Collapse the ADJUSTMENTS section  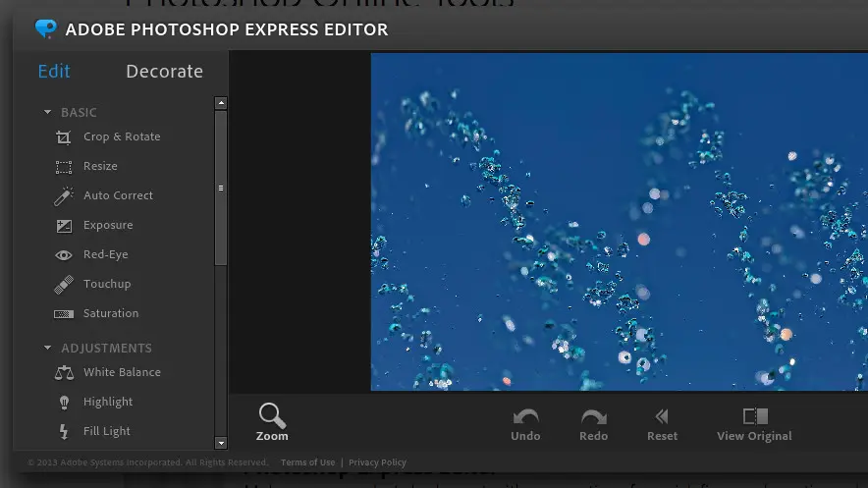[47, 348]
